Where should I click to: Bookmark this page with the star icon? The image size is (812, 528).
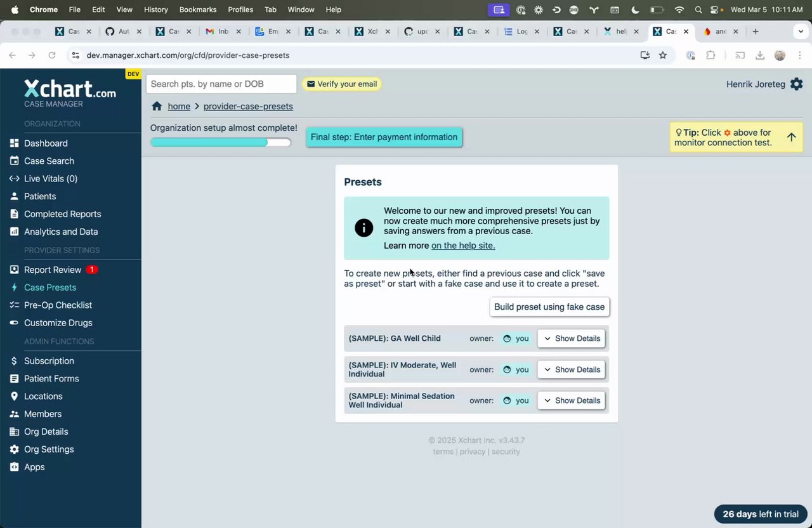[x=663, y=55]
